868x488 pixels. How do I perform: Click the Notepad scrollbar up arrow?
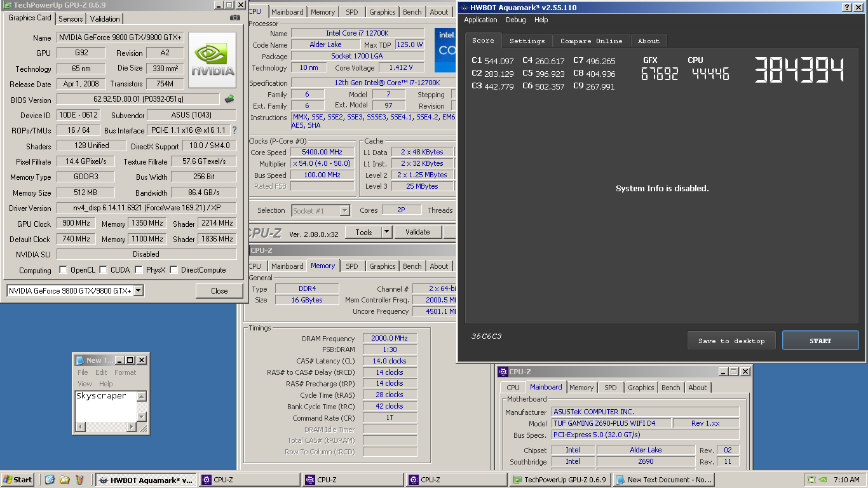(142, 396)
